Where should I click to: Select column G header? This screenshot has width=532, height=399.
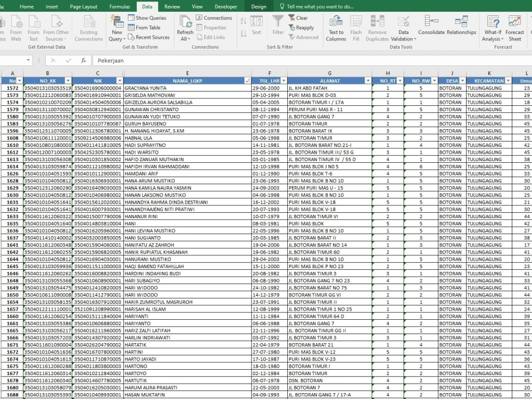329,73
